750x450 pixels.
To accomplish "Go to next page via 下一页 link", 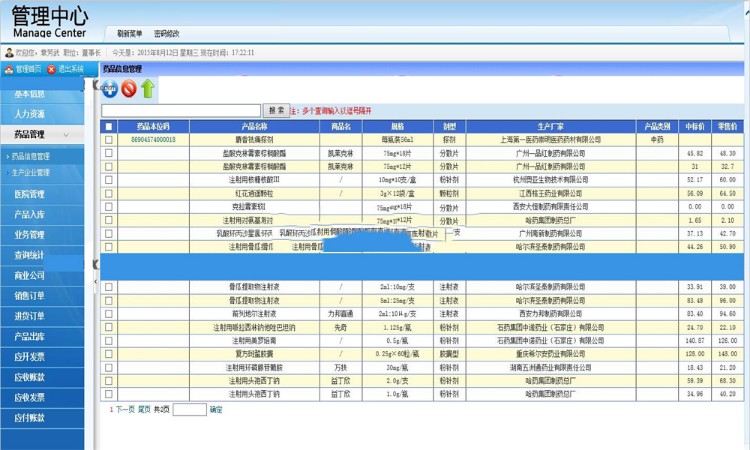I will point(124,409).
